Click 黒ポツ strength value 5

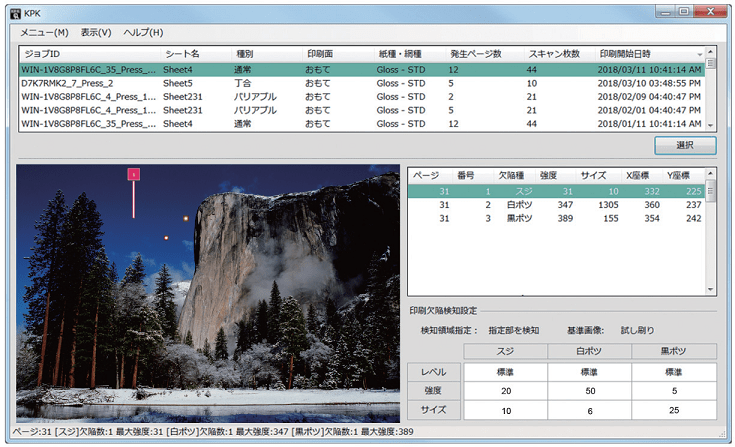coord(674,391)
